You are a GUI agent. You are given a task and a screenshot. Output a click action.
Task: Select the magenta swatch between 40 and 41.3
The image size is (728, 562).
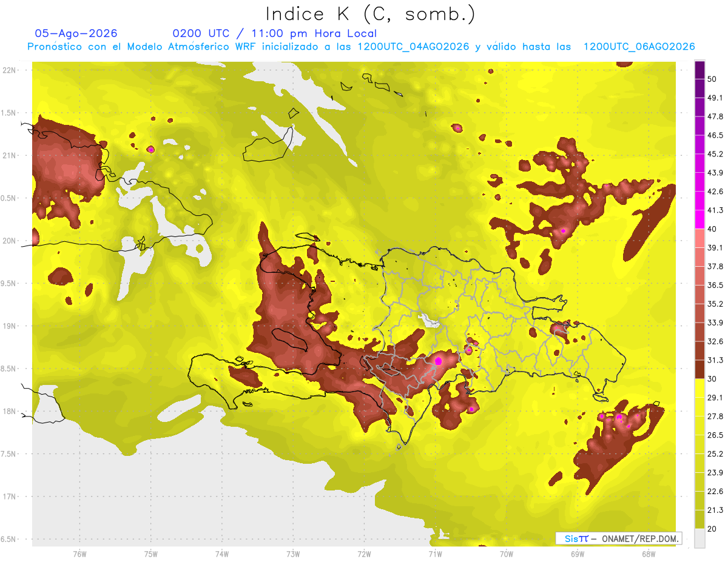click(699, 219)
